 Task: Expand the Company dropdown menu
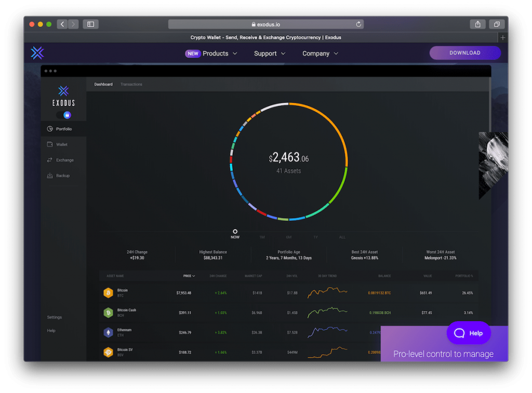coord(320,53)
